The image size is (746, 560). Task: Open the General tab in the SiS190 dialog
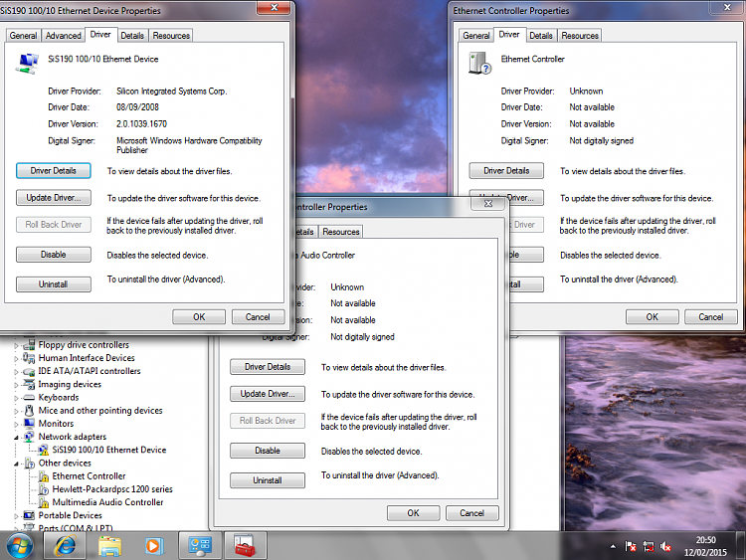[x=23, y=36]
